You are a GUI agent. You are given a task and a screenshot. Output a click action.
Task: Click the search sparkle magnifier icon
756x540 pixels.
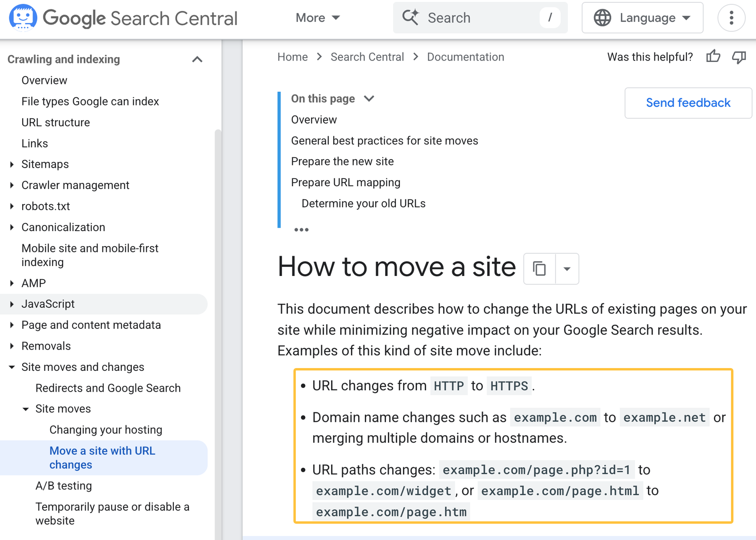(410, 17)
